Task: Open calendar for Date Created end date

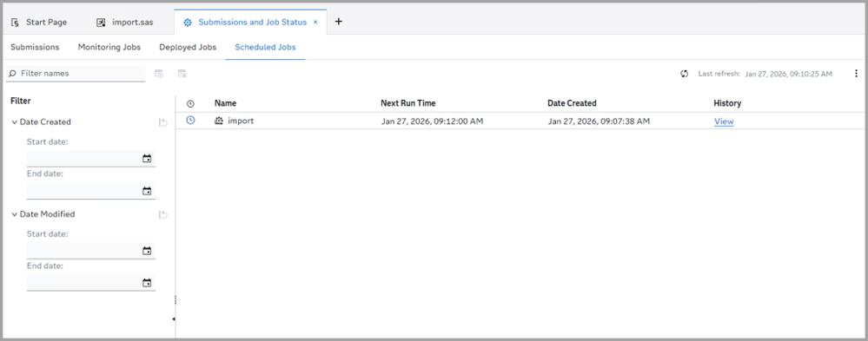Action: (x=147, y=191)
